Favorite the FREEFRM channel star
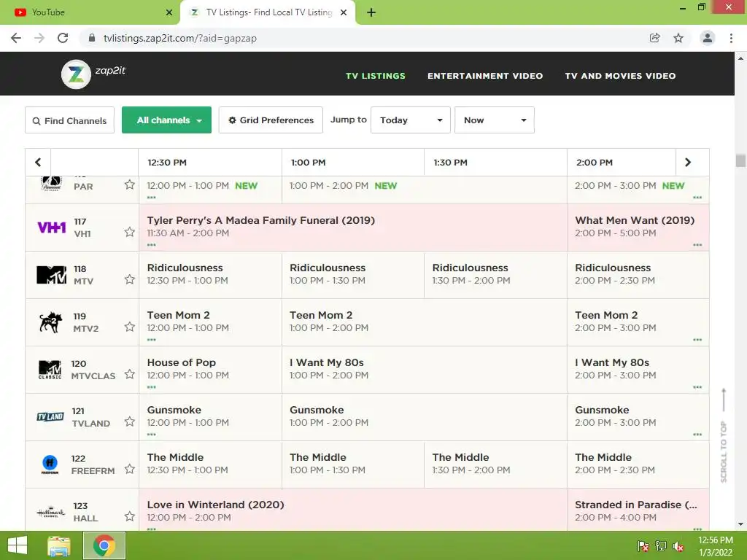 click(x=130, y=469)
